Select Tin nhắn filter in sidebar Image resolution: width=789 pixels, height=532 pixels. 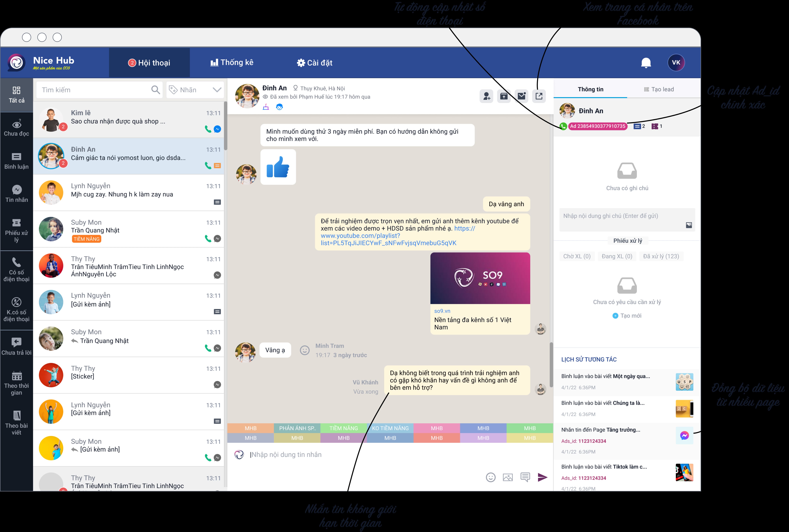click(17, 194)
